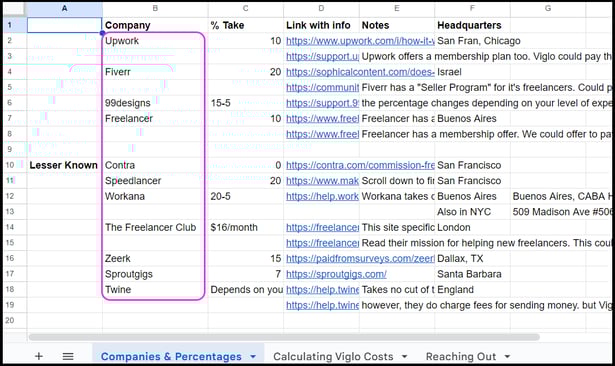The width and height of the screenshot is (615, 366).
Task: Select row 10 header
Action: (x=15, y=165)
